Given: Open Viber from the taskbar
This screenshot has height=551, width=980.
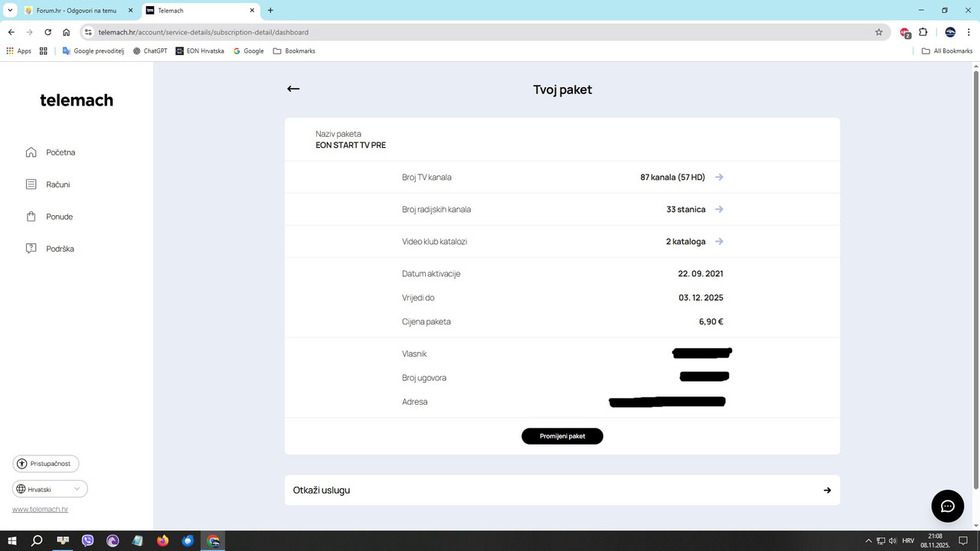Looking at the screenshot, I should [x=88, y=540].
